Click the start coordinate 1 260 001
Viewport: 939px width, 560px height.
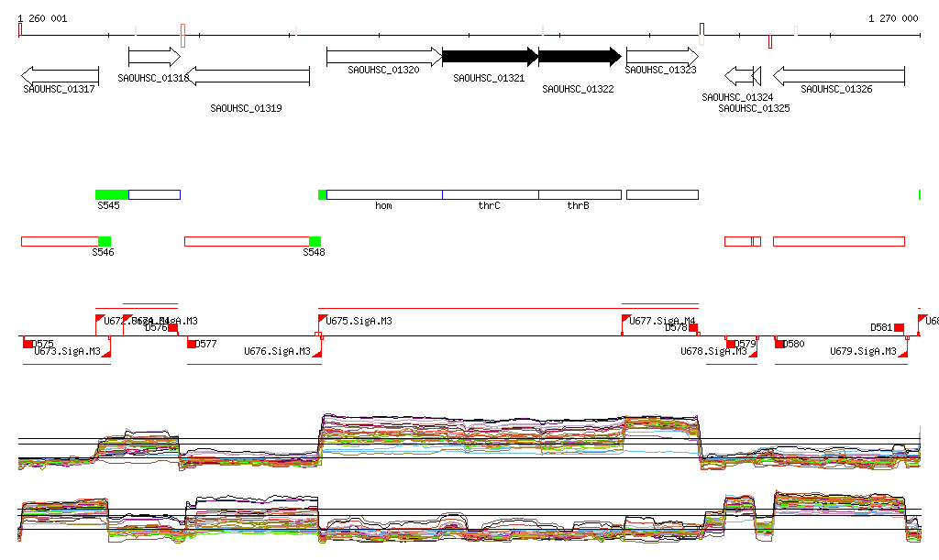42,18
